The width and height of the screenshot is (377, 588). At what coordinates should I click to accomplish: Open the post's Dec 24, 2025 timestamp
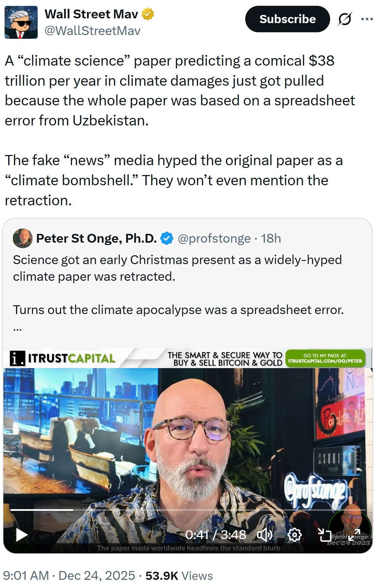97,575
